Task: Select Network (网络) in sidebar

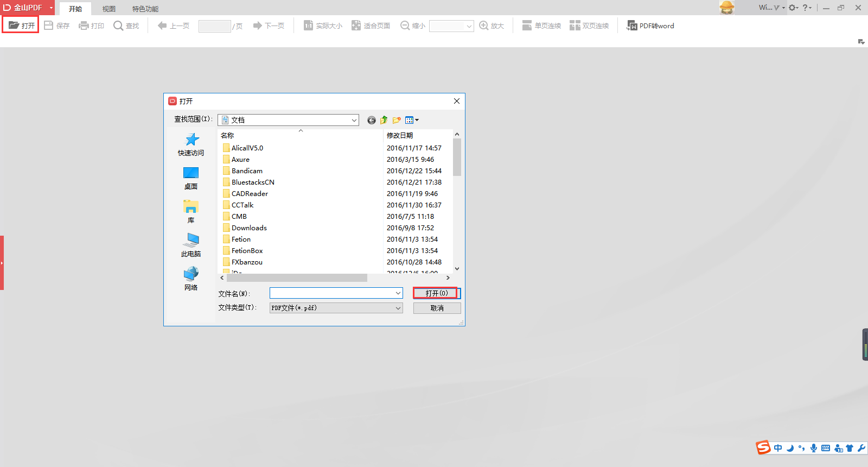Action: 191,279
